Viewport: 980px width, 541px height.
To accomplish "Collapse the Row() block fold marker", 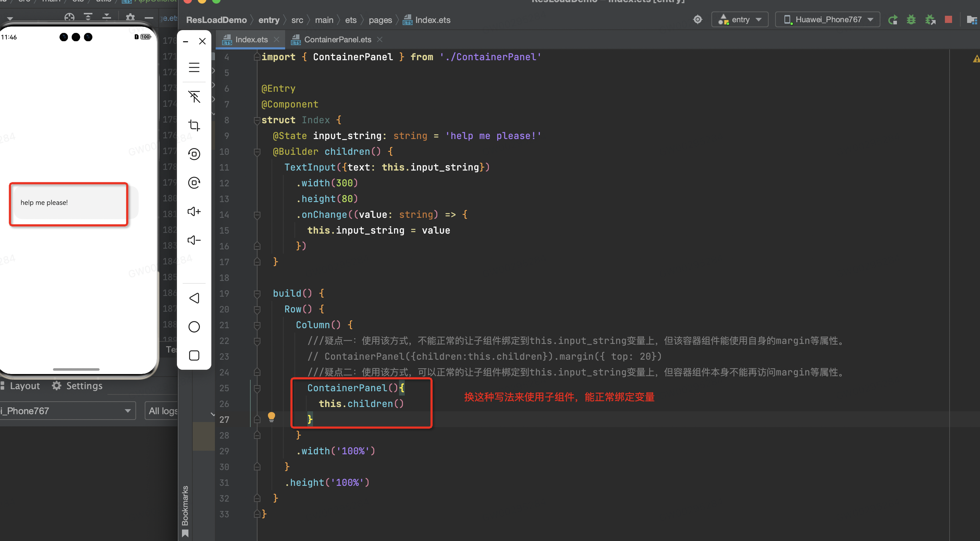I will [x=257, y=309].
